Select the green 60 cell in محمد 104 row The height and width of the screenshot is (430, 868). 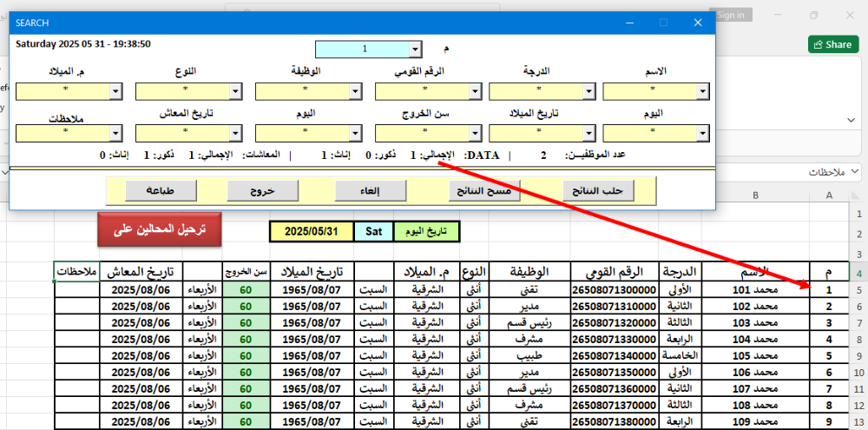click(247, 339)
